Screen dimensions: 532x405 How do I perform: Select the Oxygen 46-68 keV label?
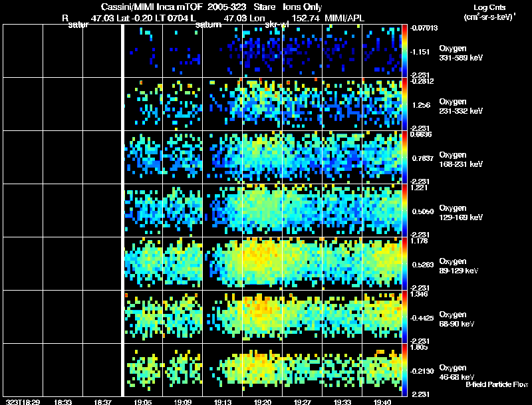[457, 372]
